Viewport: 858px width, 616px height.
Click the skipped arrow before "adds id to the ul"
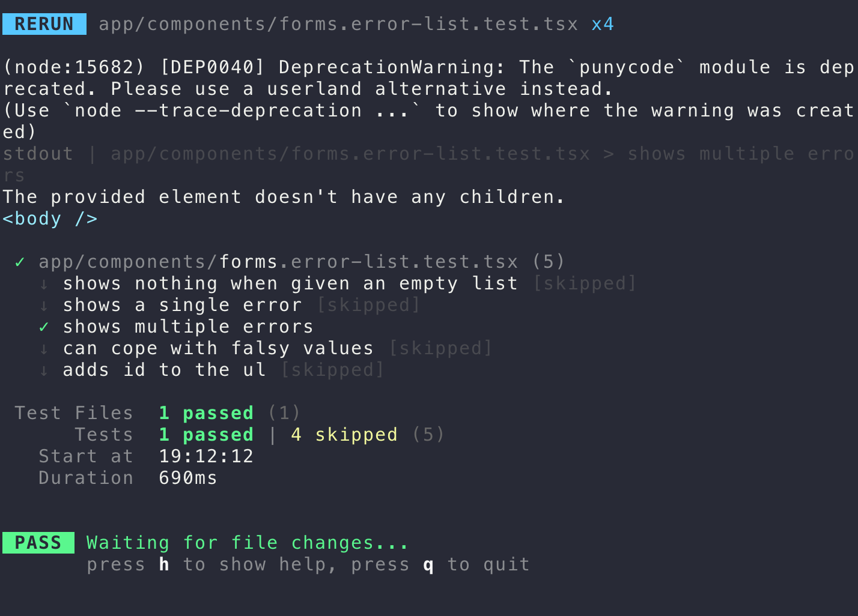pos(44,370)
